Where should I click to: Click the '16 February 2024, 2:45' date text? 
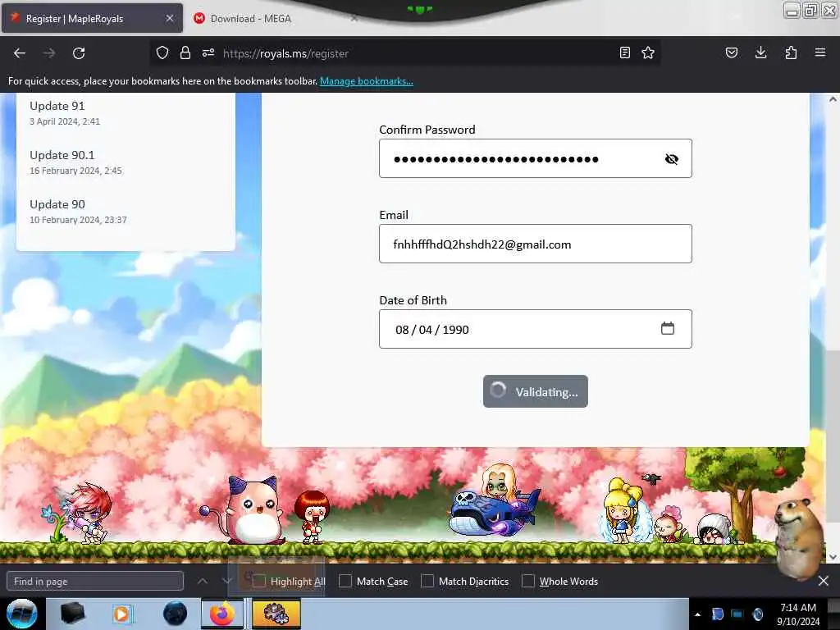click(75, 171)
